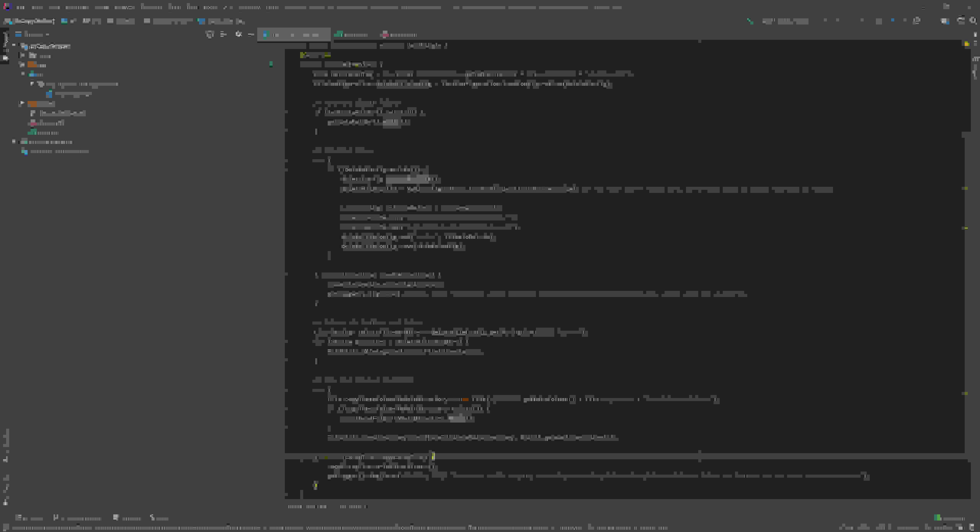Open the fourth bottom tool window button
980x532 pixels.
(x=159, y=518)
